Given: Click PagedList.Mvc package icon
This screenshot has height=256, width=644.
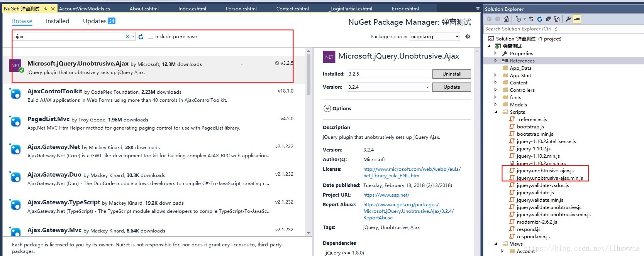Looking at the screenshot, I should point(15,121).
